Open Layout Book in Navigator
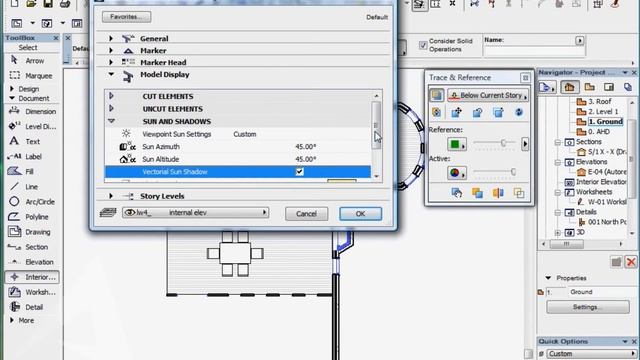 (x=609, y=87)
